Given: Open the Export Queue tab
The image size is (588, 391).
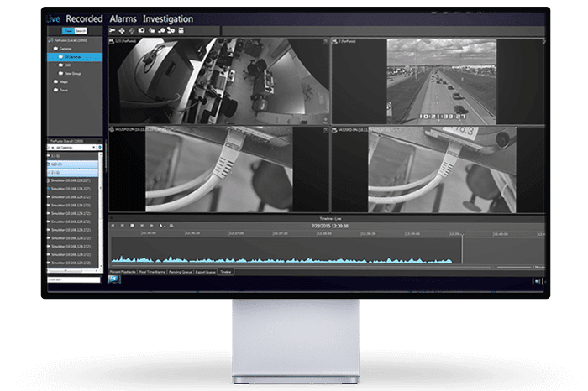Looking at the screenshot, I should tap(206, 272).
